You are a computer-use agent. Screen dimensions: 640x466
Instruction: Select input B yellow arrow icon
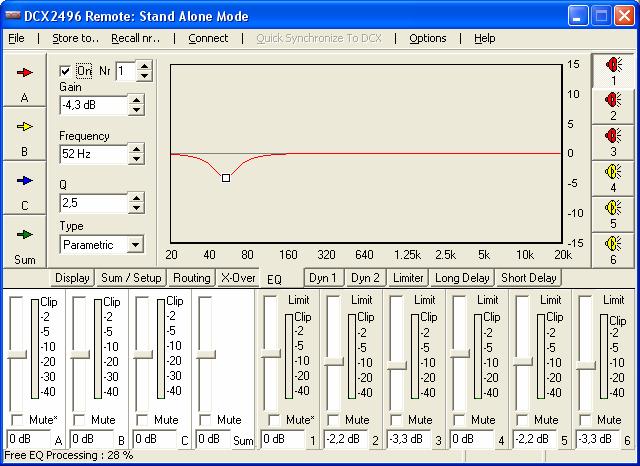click(25, 127)
